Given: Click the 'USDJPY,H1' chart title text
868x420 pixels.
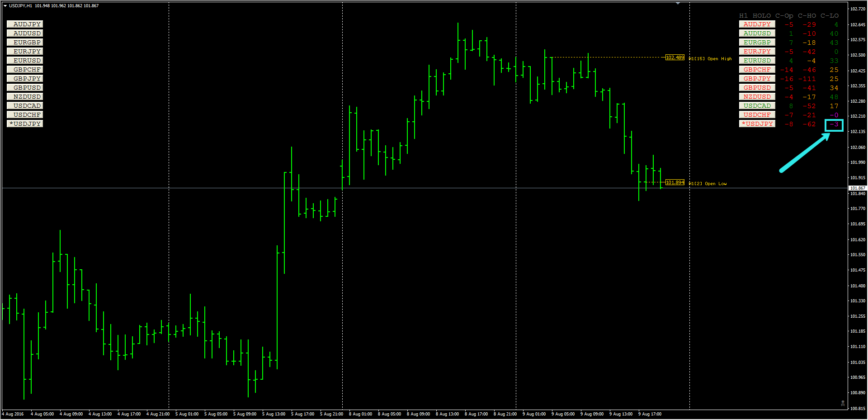Looking at the screenshot, I should [x=20, y=6].
